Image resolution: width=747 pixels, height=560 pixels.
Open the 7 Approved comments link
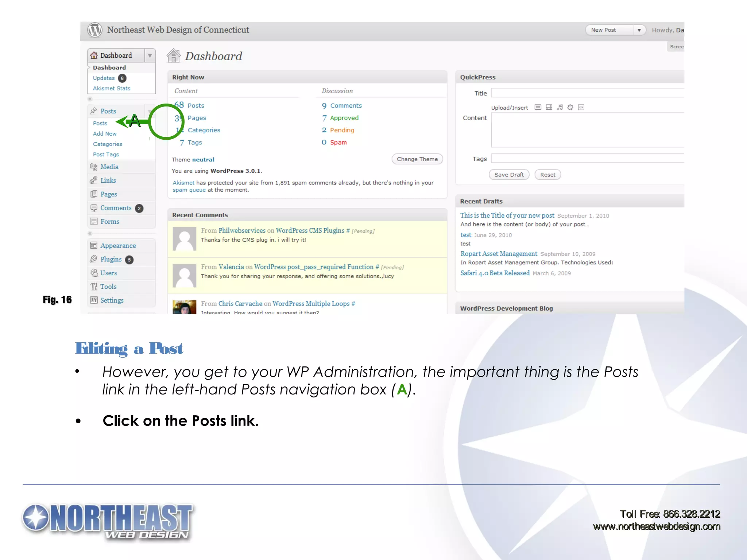click(340, 118)
